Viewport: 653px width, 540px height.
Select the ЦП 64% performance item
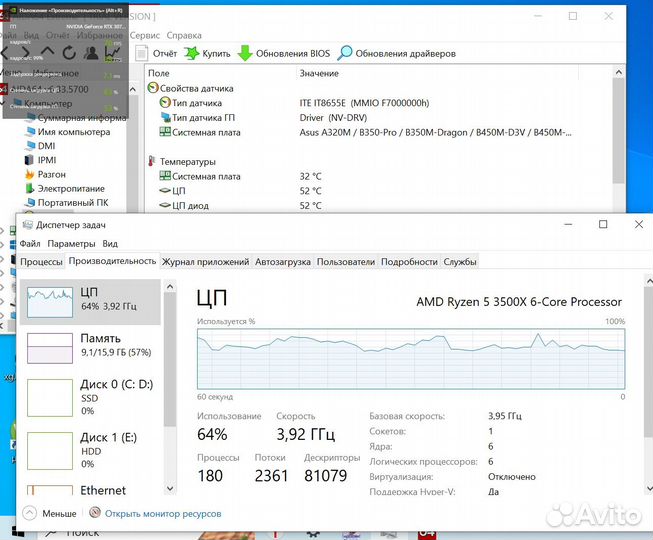pyautogui.click(x=90, y=302)
